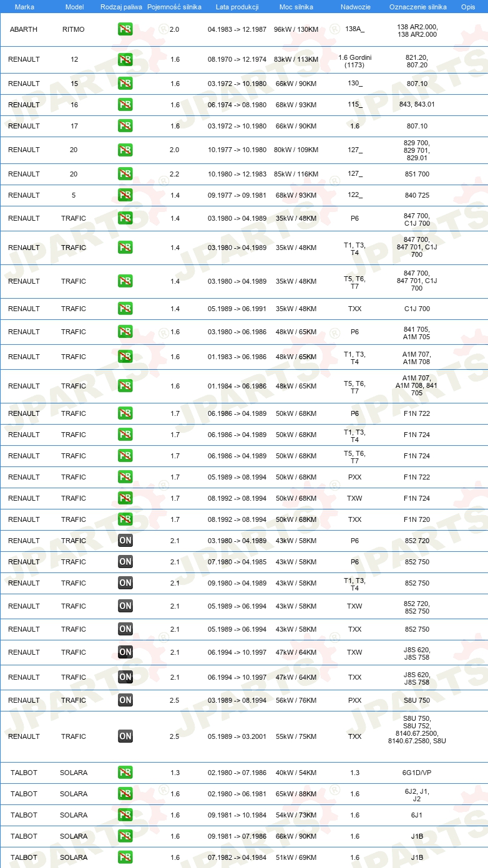Click engine code 6G1D/VP
The width and height of the screenshot is (488, 868).
[417, 773]
